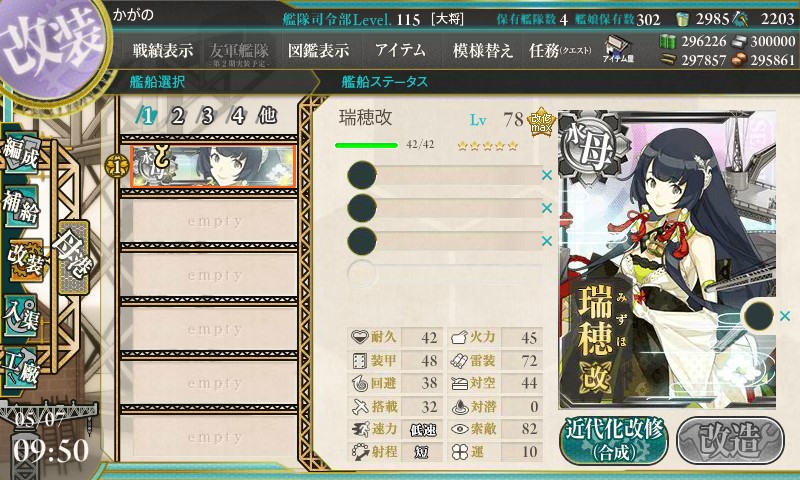Select the 改装 remodel sidebar icon
Viewport: 800px width, 480px height.
(x=25, y=261)
